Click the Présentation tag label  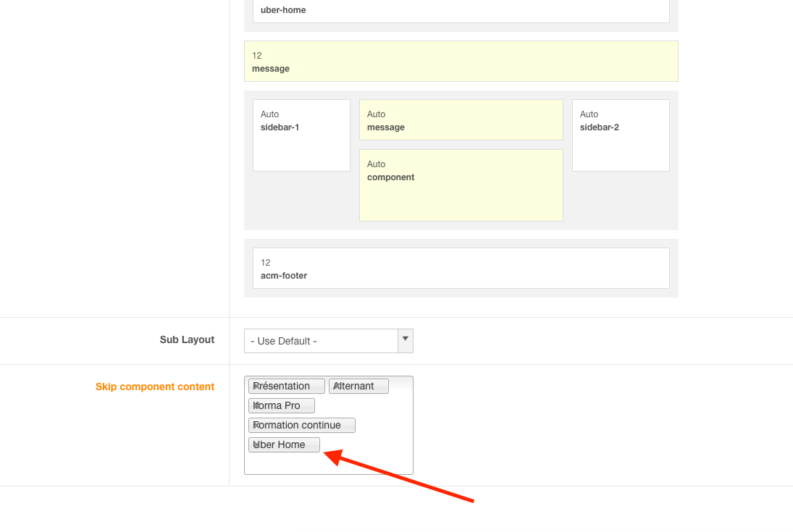click(x=286, y=386)
